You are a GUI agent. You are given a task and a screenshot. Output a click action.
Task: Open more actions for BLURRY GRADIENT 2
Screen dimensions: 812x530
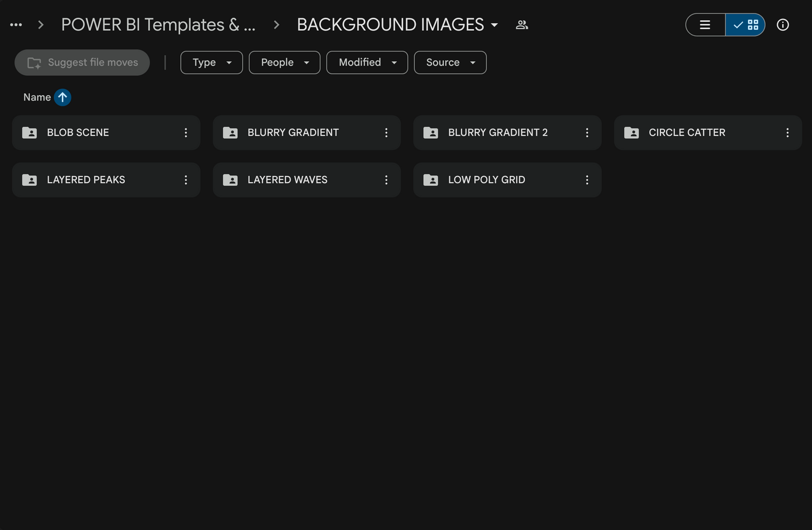coord(587,132)
